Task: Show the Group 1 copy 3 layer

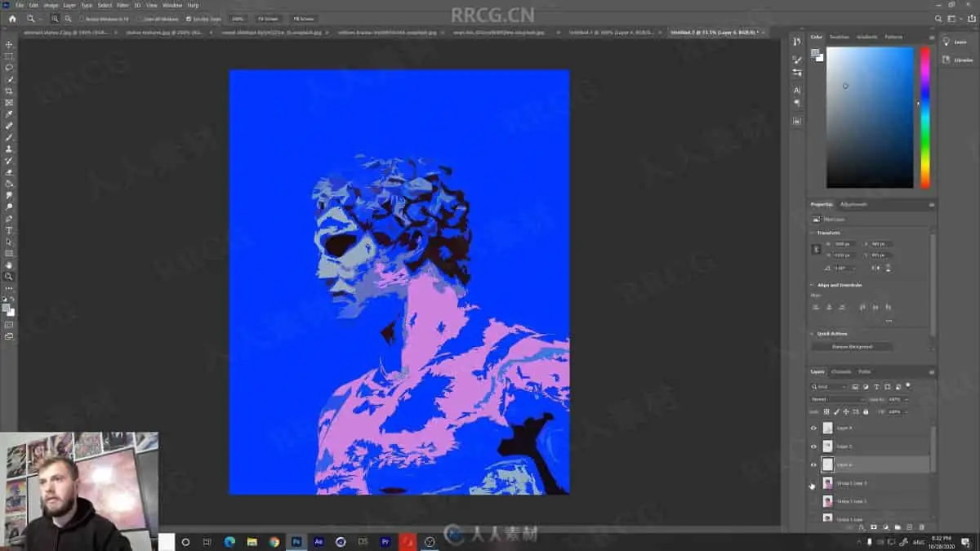Action: tap(813, 483)
